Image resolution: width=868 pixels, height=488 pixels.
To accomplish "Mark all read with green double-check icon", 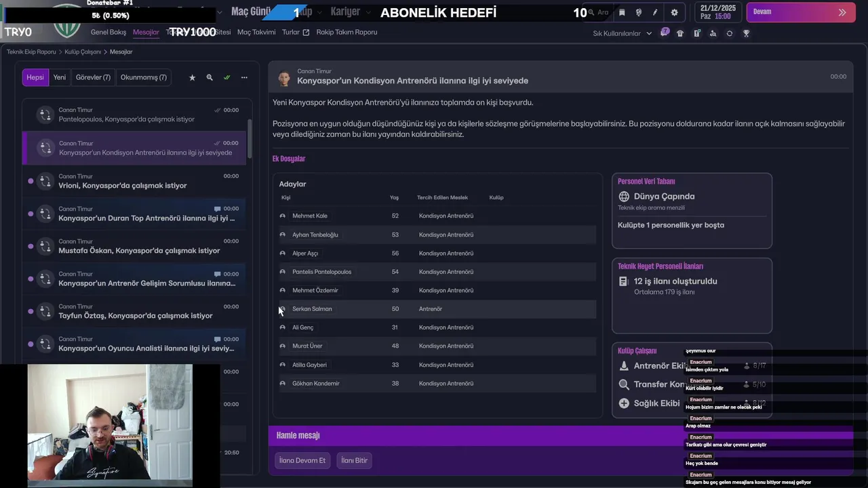I will pos(226,77).
